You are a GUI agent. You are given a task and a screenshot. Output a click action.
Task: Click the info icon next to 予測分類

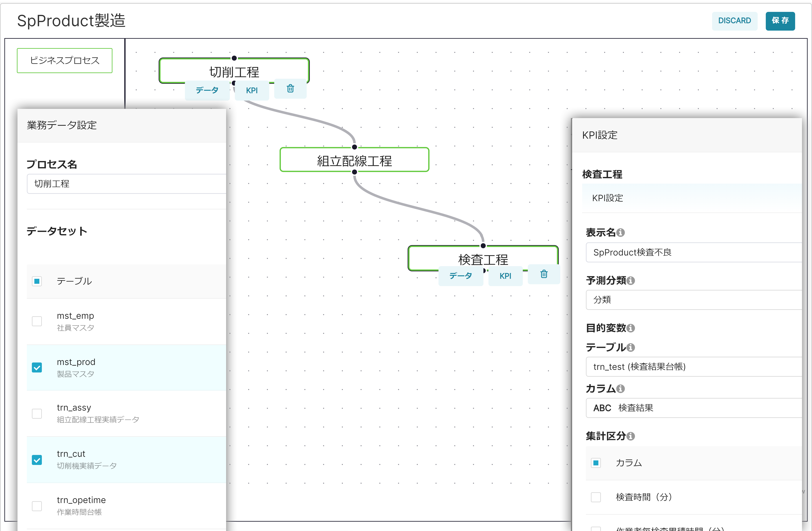[x=631, y=280]
